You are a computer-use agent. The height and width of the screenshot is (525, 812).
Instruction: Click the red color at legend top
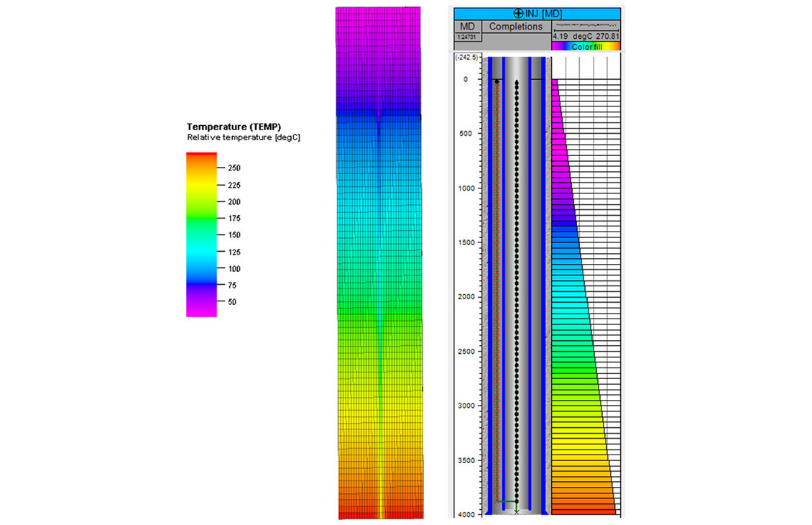pos(201,154)
